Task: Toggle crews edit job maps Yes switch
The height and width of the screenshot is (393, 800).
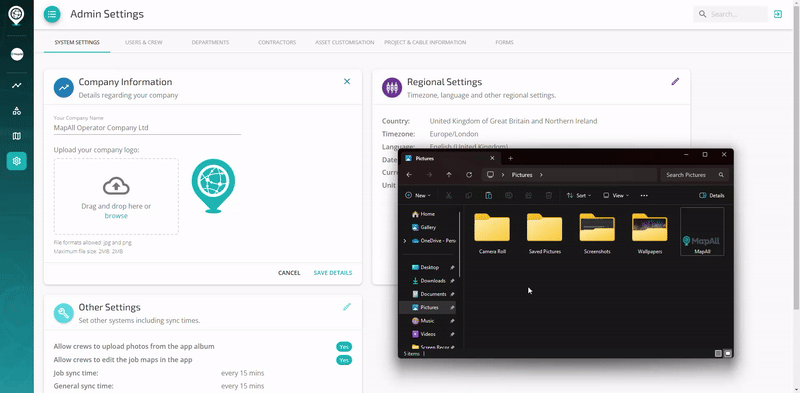Action: pos(344,360)
